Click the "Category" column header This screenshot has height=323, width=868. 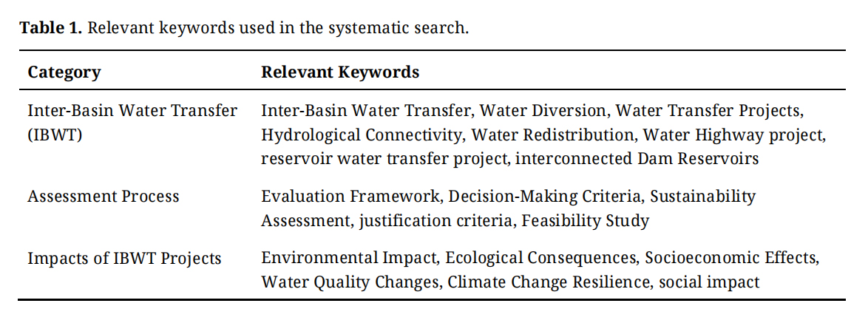64,72
